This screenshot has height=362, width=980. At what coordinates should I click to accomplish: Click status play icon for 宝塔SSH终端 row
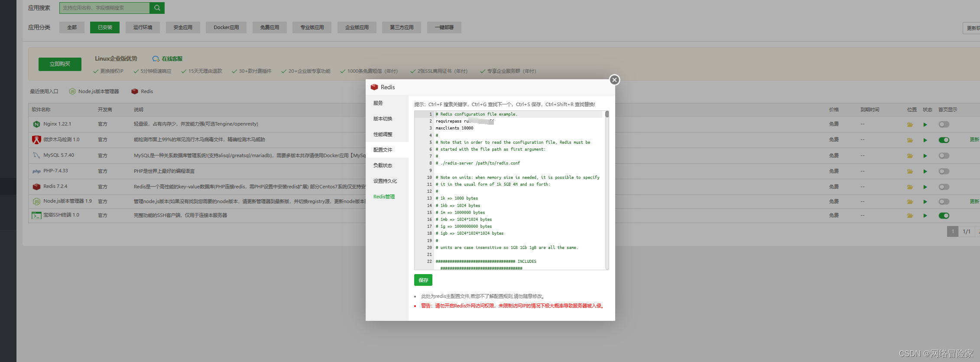click(x=925, y=216)
